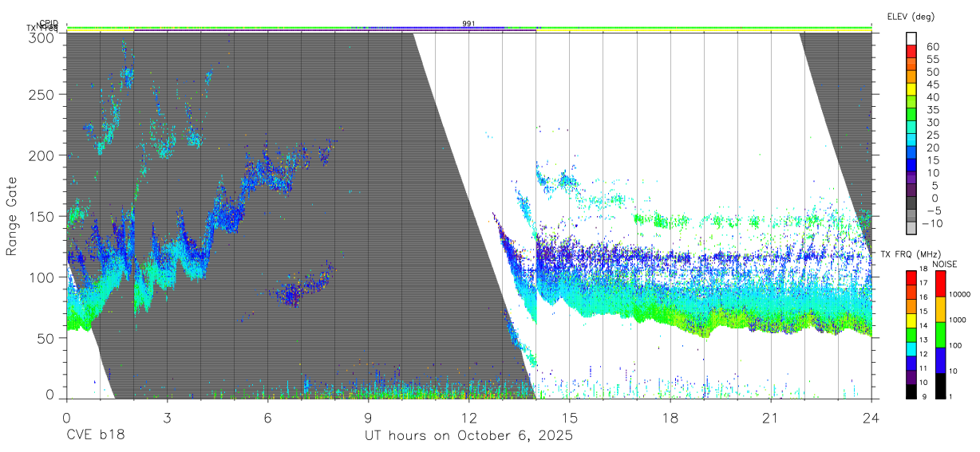Click the '150' tick label on Range Gate axis

pyautogui.click(x=43, y=216)
